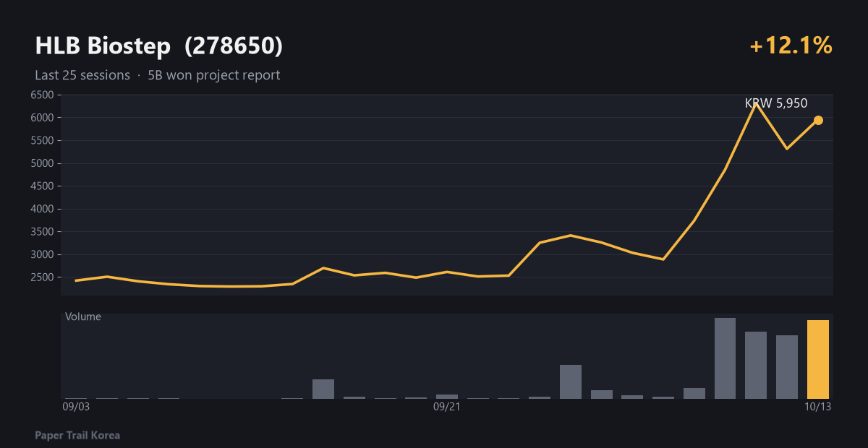Click the KRW 5,950 price label
The width and height of the screenshot is (868, 448).
[x=776, y=103]
